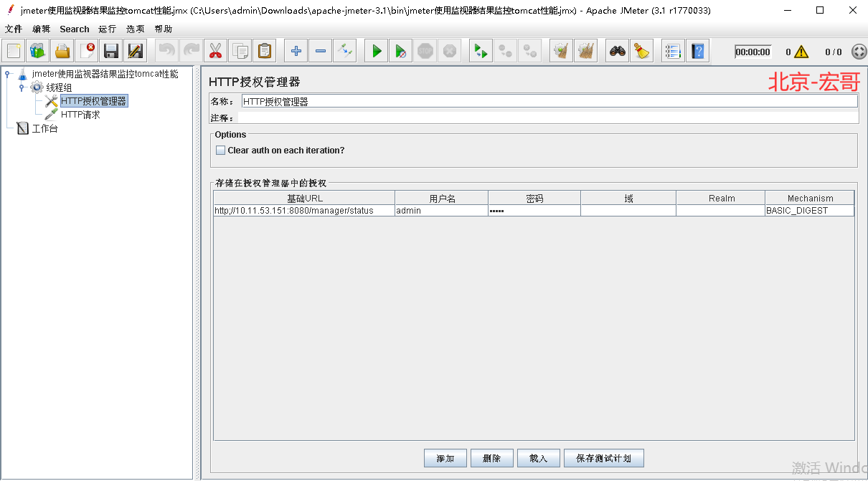Image resolution: width=868 pixels, height=481 pixels.
Task: Open the 运行 menu
Action: [108, 29]
